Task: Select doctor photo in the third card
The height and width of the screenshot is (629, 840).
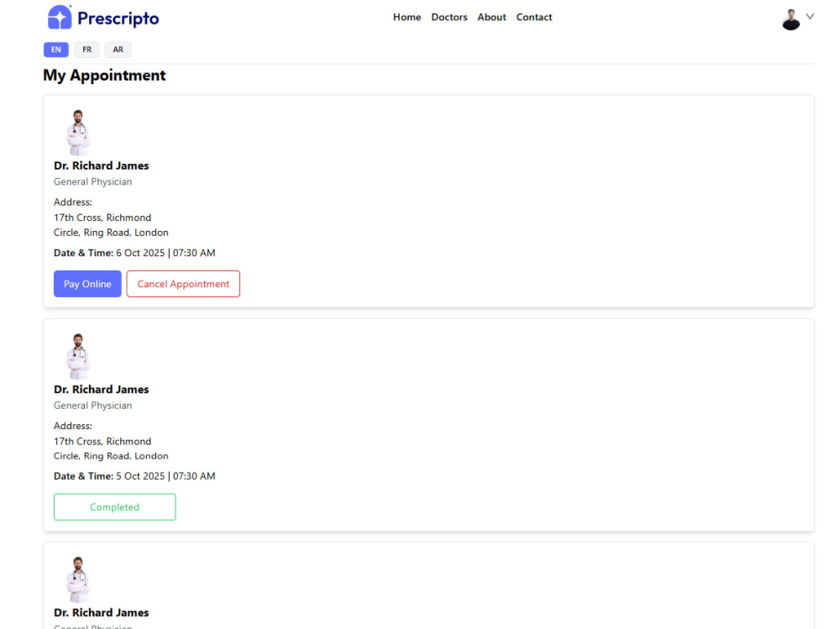Action: pyautogui.click(x=78, y=579)
